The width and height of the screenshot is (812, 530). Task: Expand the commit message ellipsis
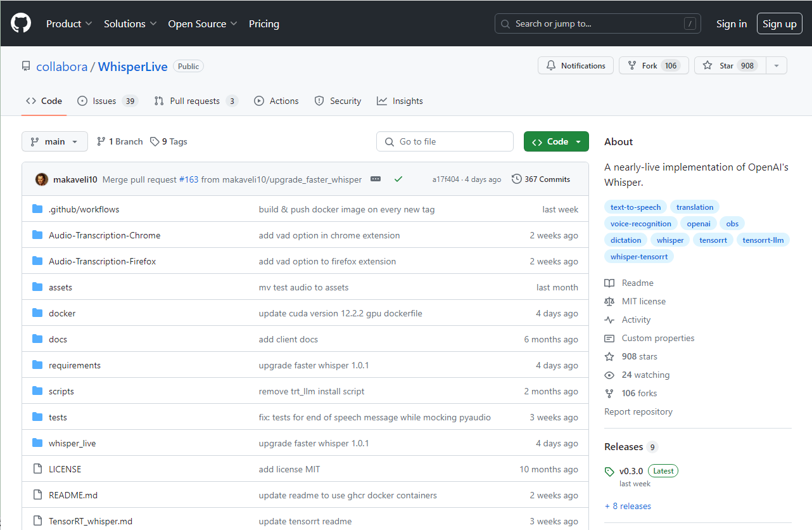[376, 179]
